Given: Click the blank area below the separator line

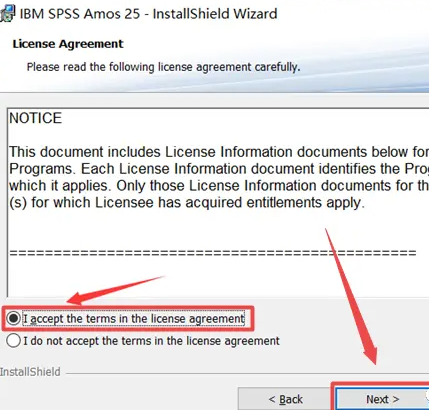Looking at the screenshot, I should pyautogui.click(x=217, y=278).
